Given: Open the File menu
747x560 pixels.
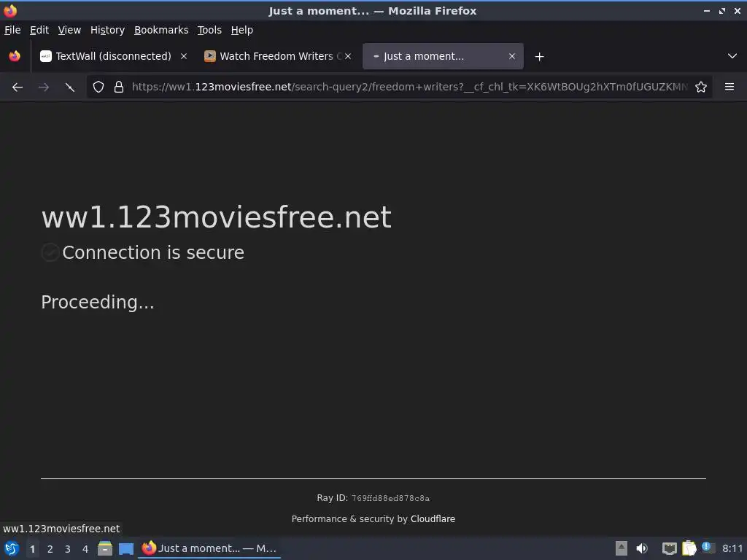Looking at the screenshot, I should 12,30.
